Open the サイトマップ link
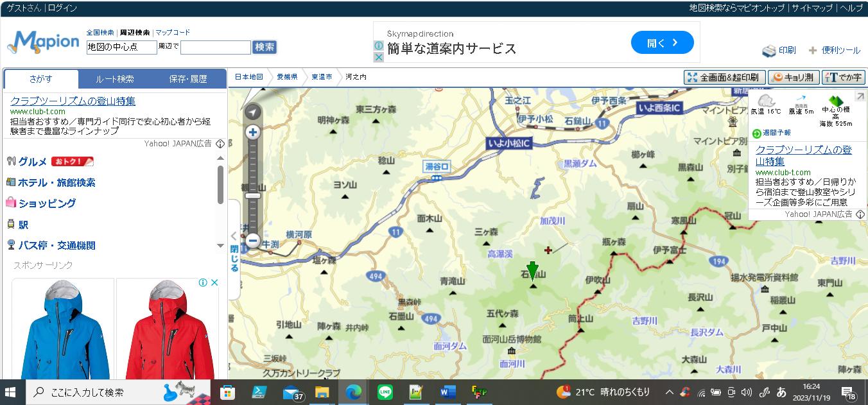This screenshot has width=868, height=405. pyautogui.click(x=812, y=8)
